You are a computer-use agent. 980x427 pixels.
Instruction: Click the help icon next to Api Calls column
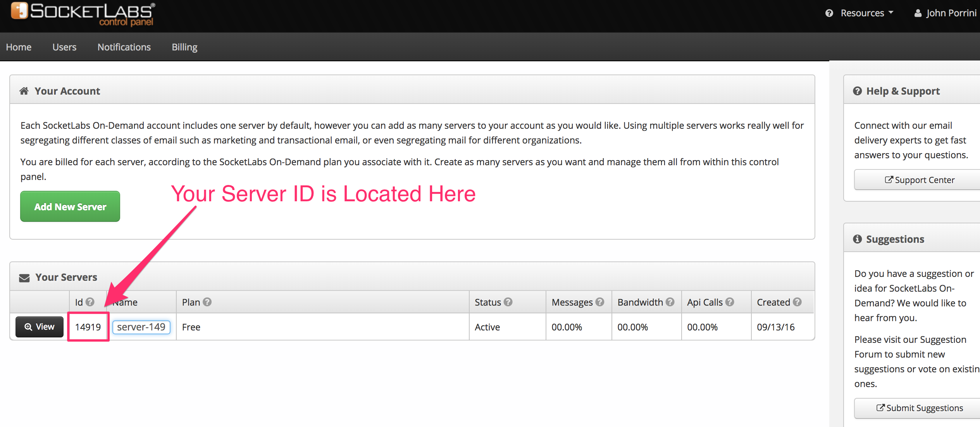pyautogui.click(x=730, y=302)
